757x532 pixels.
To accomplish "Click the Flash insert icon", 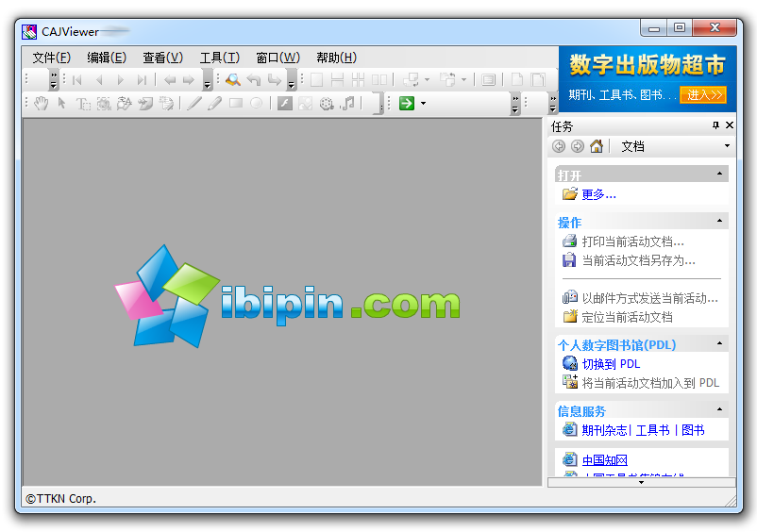I will (285, 103).
